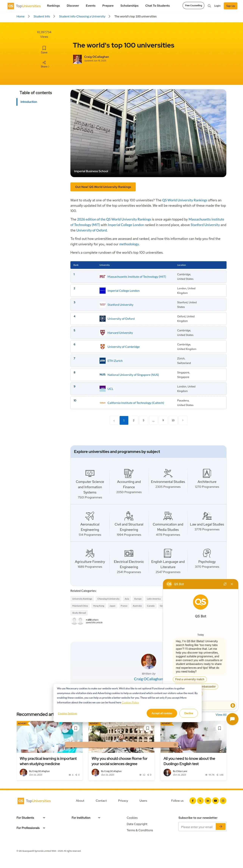Click the microphone icon in chat input
Image resolution: width=243 pixels, height=868 pixels.
click(x=232, y=705)
